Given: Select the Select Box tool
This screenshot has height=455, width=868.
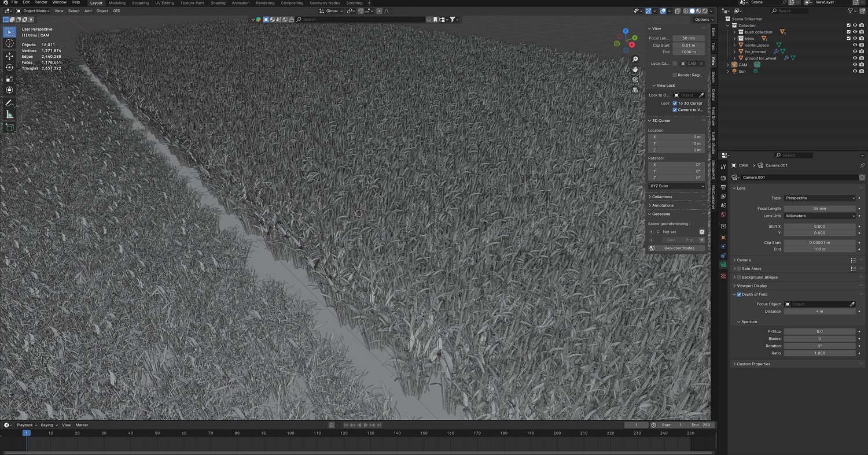Looking at the screenshot, I should click(x=9, y=32).
